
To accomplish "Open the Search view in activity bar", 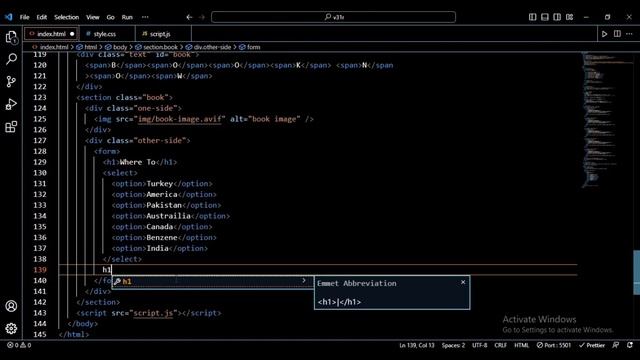I will coord(11,59).
